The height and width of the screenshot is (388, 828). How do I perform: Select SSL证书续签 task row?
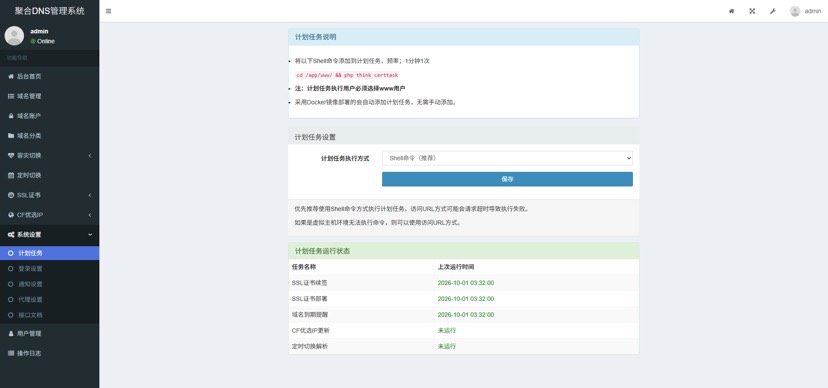pyautogui.click(x=463, y=283)
